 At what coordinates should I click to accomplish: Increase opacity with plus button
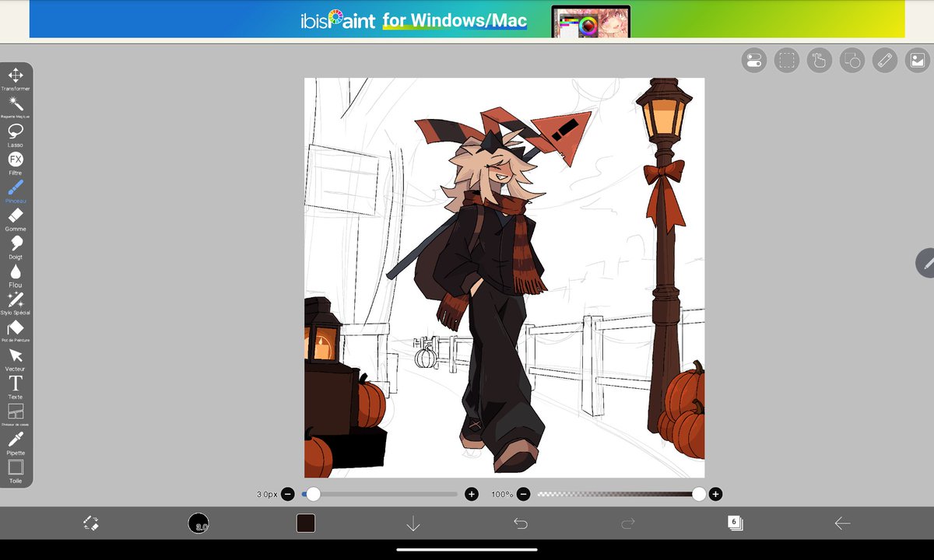pos(715,494)
